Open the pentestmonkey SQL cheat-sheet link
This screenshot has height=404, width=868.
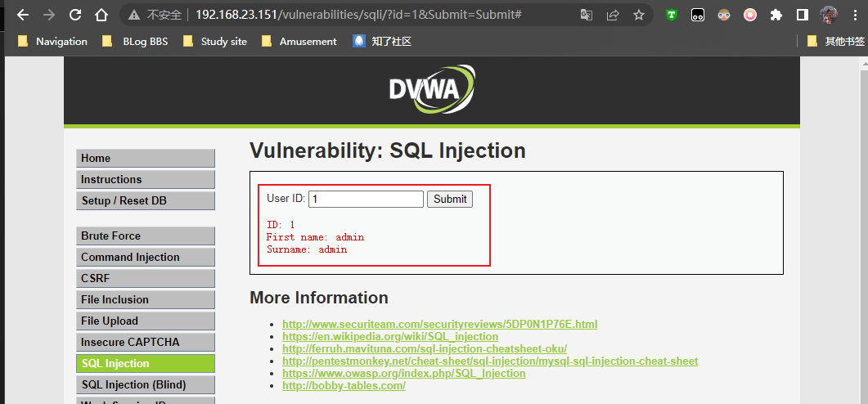click(x=489, y=361)
